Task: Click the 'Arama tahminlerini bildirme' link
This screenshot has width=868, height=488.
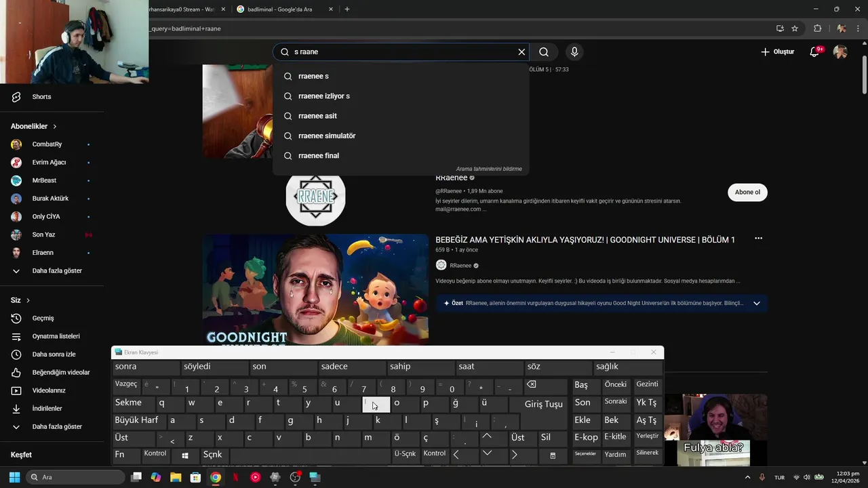Action: tap(489, 169)
